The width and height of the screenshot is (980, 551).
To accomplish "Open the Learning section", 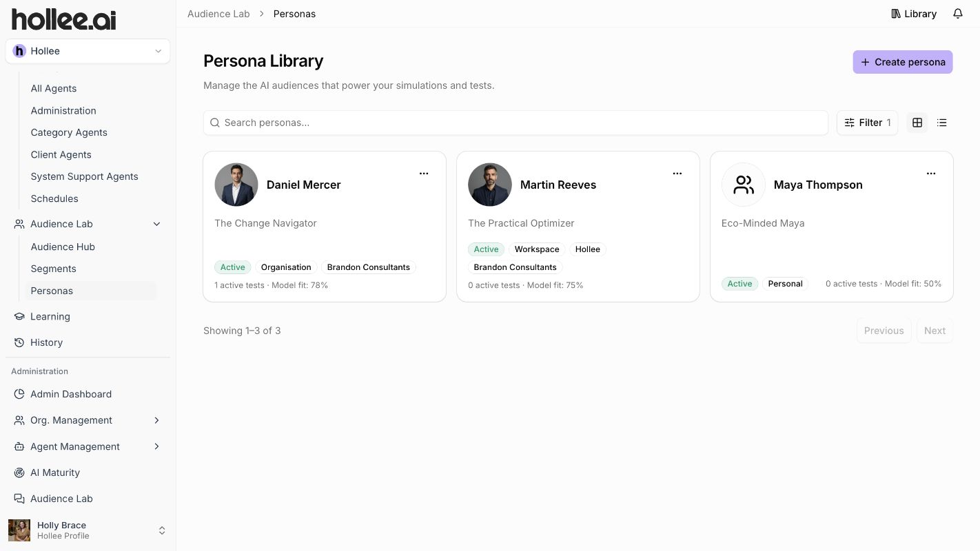I will point(50,317).
